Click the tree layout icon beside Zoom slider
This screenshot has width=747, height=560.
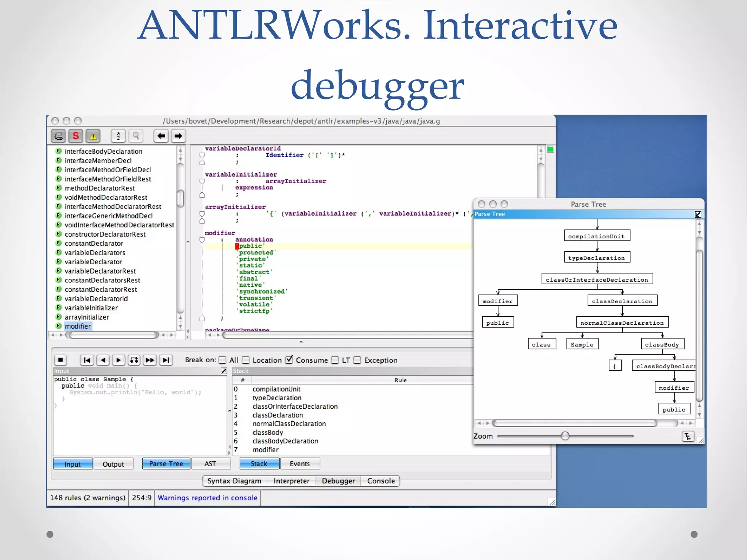pyautogui.click(x=688, y=436)
